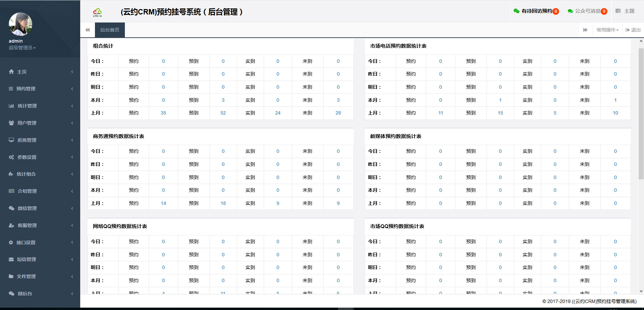The image size is (644, 310).
Task: Open the 客服管理 menu item
Action: pyautogui.click(x=27, y=225)
